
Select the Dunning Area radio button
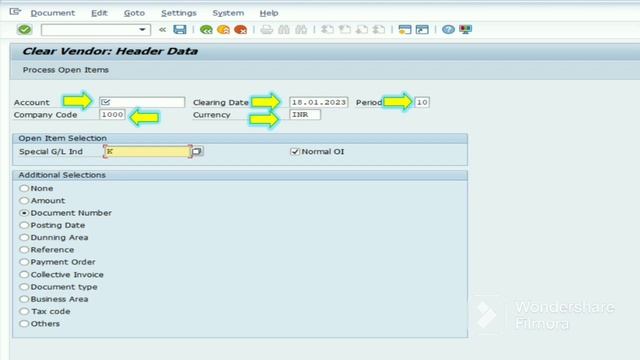(x=24, y=237)
